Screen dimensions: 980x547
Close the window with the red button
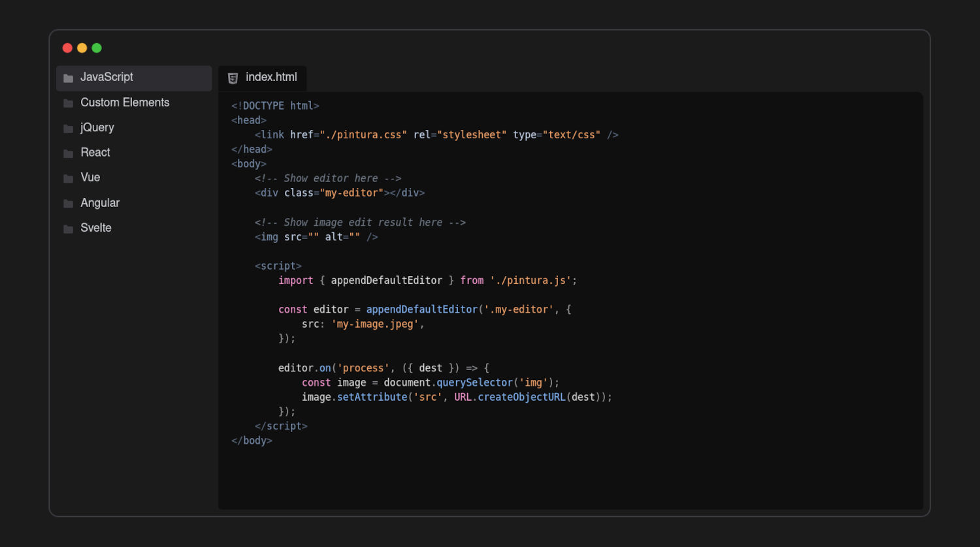pyautogui.click(x=67, y=48)
